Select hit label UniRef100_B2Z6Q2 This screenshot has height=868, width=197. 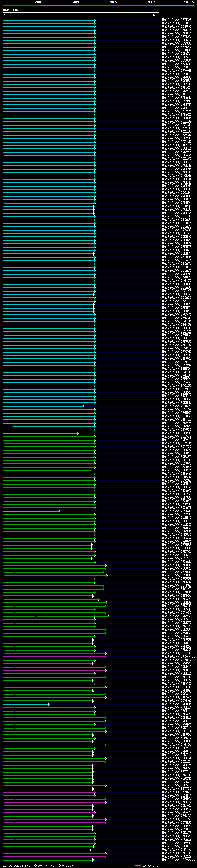click(177, 64)
